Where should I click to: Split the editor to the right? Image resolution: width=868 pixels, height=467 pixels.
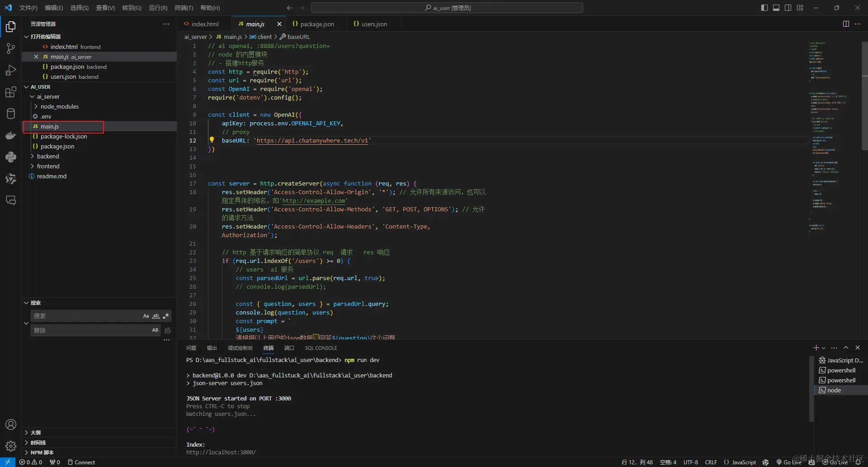coord(846,24)
